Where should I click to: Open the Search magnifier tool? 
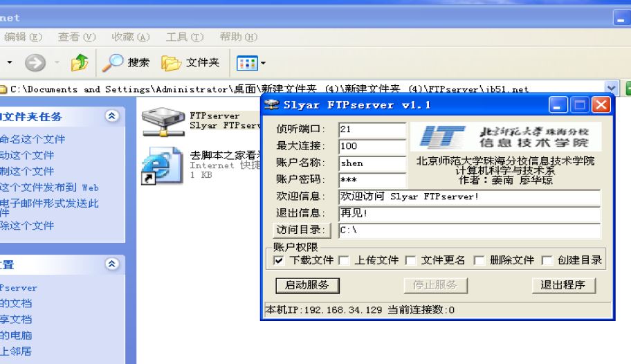point(112,63)
